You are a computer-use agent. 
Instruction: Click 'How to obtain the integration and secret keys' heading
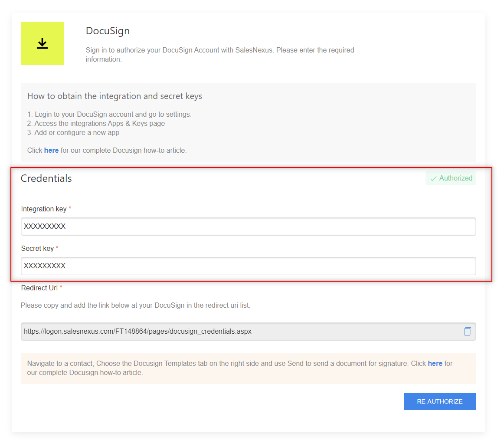pos(115,96)
